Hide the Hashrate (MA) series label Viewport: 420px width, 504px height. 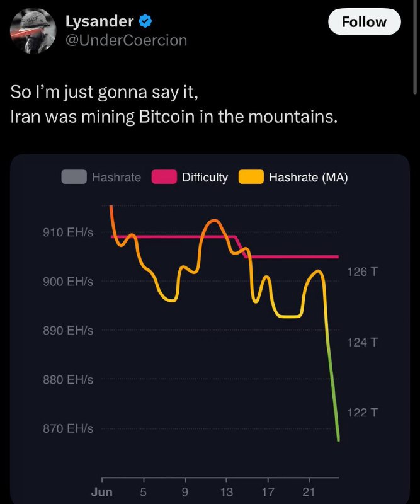tap(309, 178)
